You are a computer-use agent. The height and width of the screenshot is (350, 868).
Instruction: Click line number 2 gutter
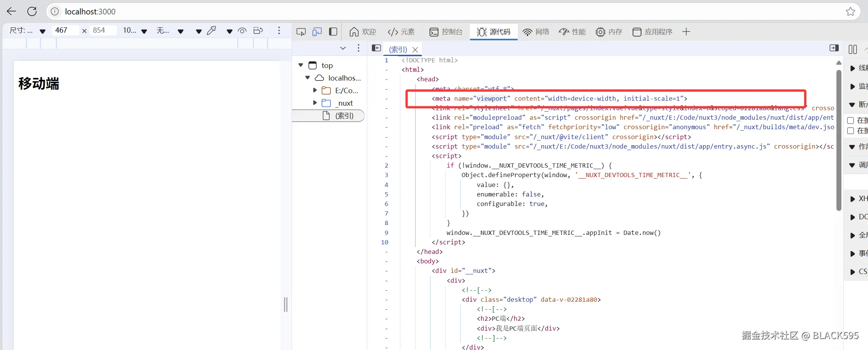click(386, 166)
